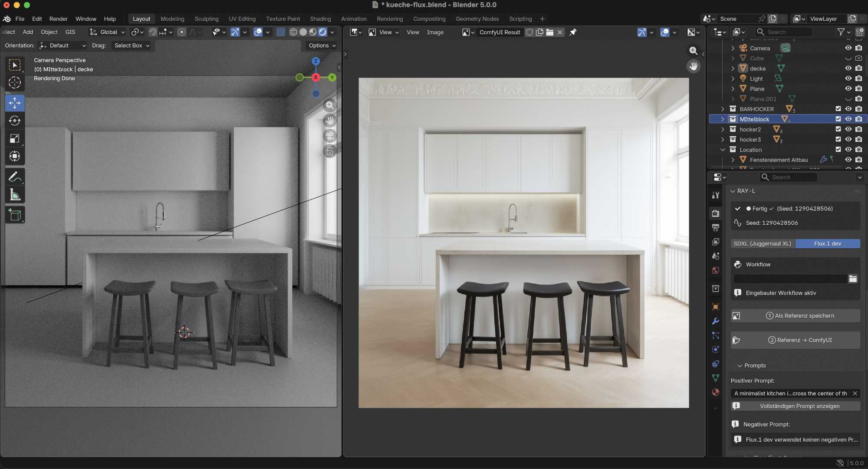Select SDXL (Juggernaut XL) model
Screen dimensions: 868x469
pyautogui.click(x=763, y=244)
